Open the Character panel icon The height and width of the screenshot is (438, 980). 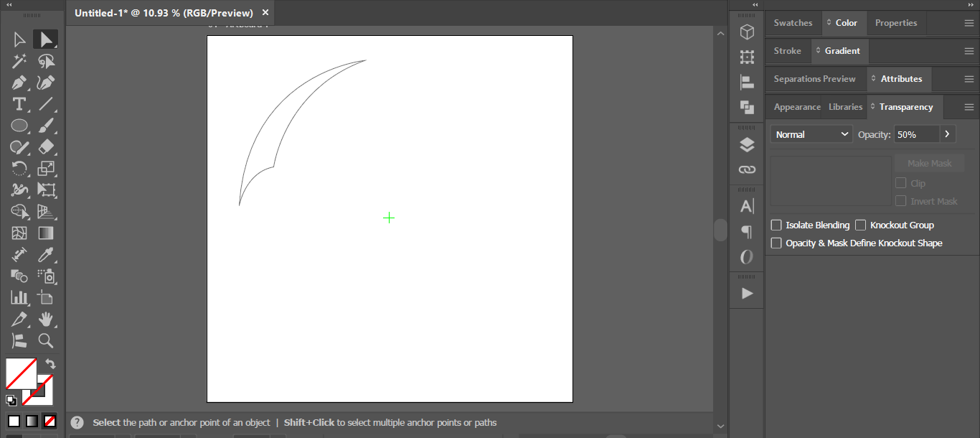(747, 207)
